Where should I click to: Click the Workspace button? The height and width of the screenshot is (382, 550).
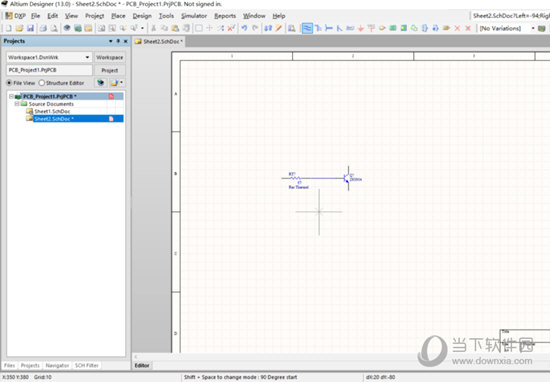pyautogui.click(x=109, y=57)
